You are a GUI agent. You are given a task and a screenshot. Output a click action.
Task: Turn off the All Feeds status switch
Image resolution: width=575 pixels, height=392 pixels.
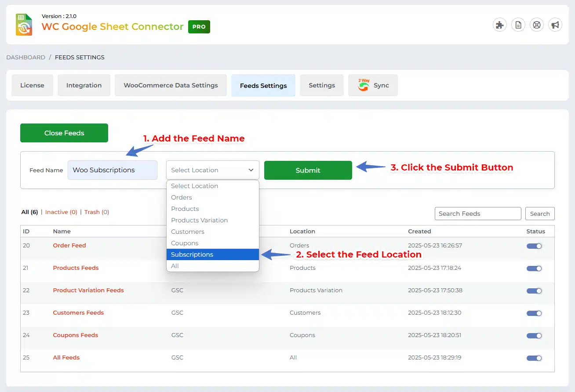click(534, 358)
